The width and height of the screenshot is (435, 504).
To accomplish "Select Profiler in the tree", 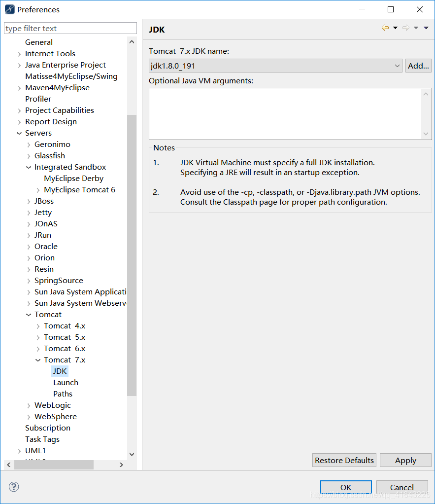I will point(38,99).
